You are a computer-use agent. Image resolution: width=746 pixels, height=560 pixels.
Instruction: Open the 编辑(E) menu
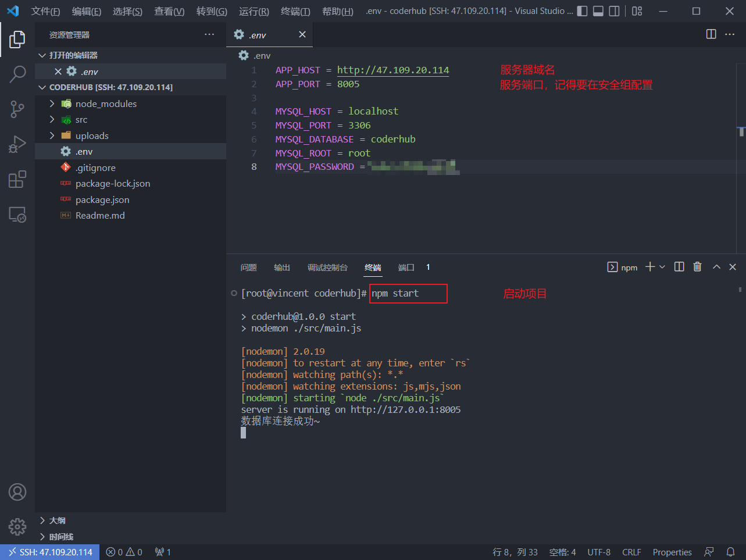pyautogui.click(x=87, y=11)
